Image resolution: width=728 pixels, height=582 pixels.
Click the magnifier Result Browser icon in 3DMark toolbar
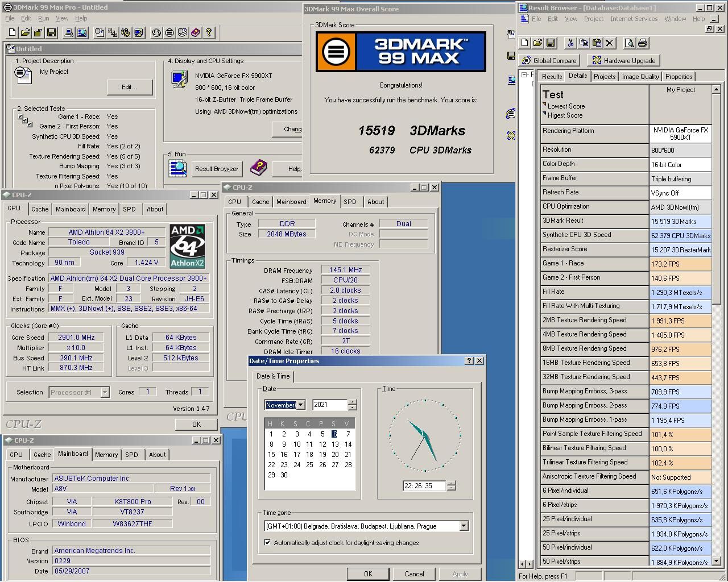82,32
